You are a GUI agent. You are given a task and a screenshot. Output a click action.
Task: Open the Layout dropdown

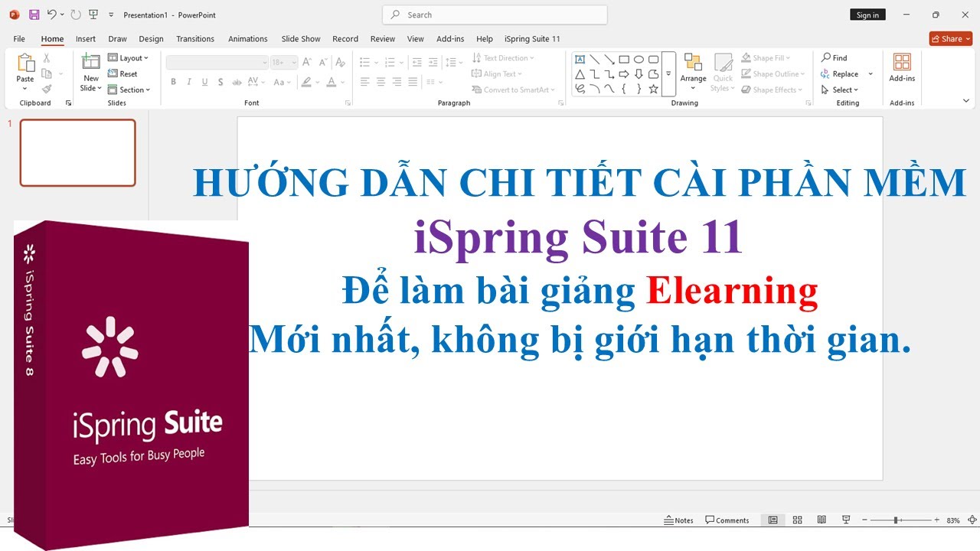click(128, 58)
